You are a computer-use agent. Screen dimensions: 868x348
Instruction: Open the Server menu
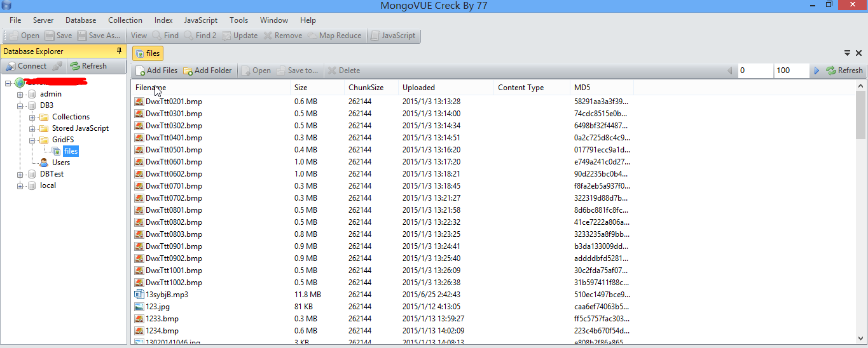click(43, 20)
